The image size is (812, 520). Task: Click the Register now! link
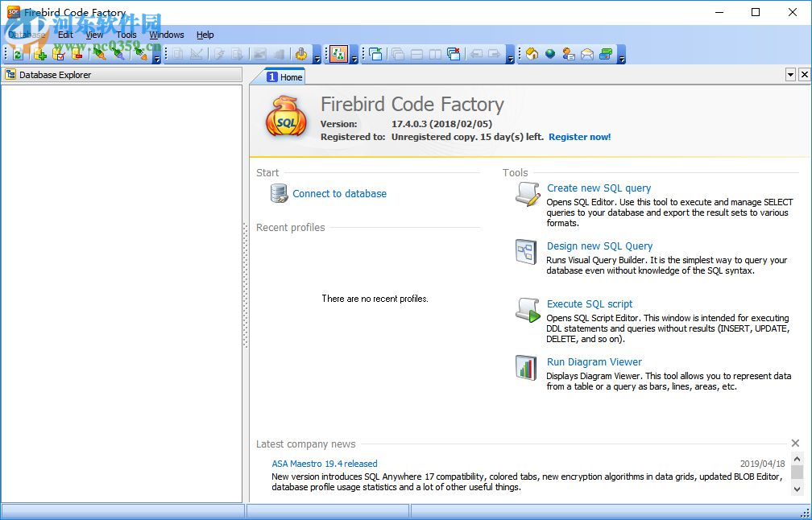tap(579, 137)
